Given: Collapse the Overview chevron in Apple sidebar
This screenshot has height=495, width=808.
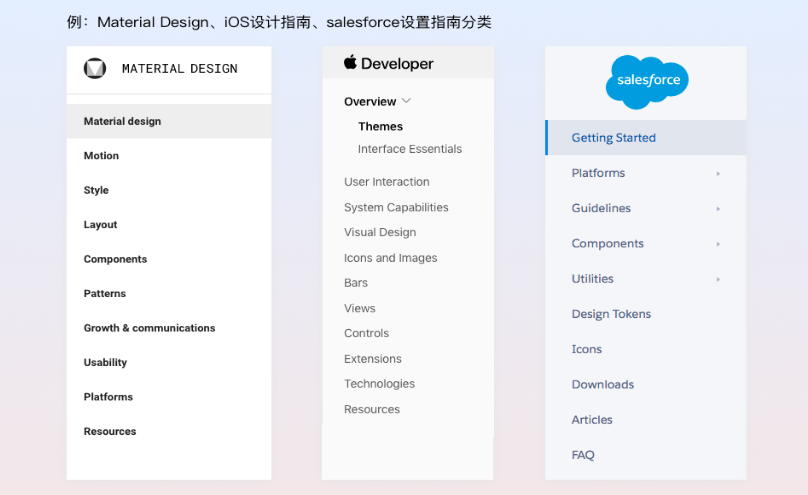Looking at the screenshot, I should pos(406,100).
